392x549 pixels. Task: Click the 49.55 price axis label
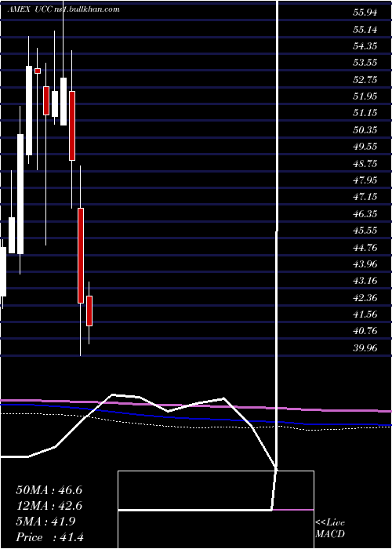[365, 147]
